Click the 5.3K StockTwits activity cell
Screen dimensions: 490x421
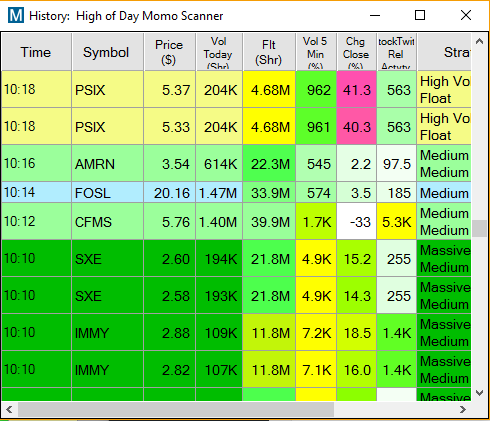[396, 222]
